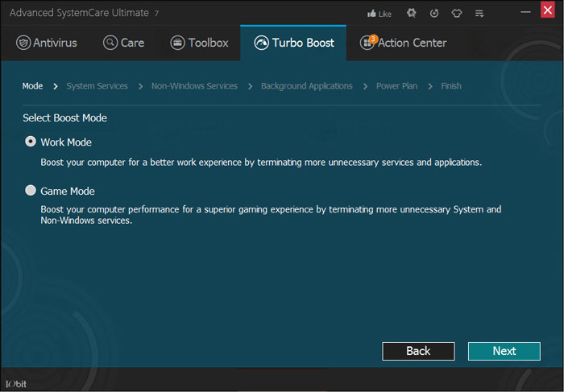Viewport: 564px width, 392px height.
Task: Go to Background Applications step
Action: point(307,86)
